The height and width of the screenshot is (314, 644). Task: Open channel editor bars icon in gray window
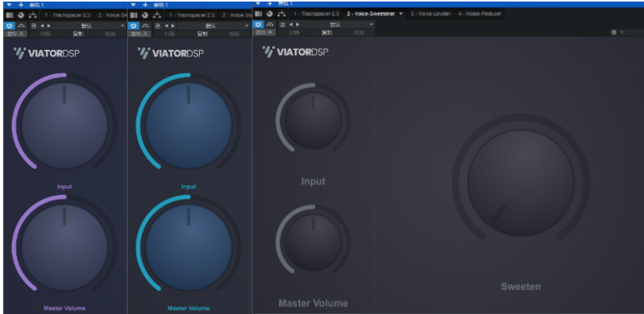(x=258, y=14)
